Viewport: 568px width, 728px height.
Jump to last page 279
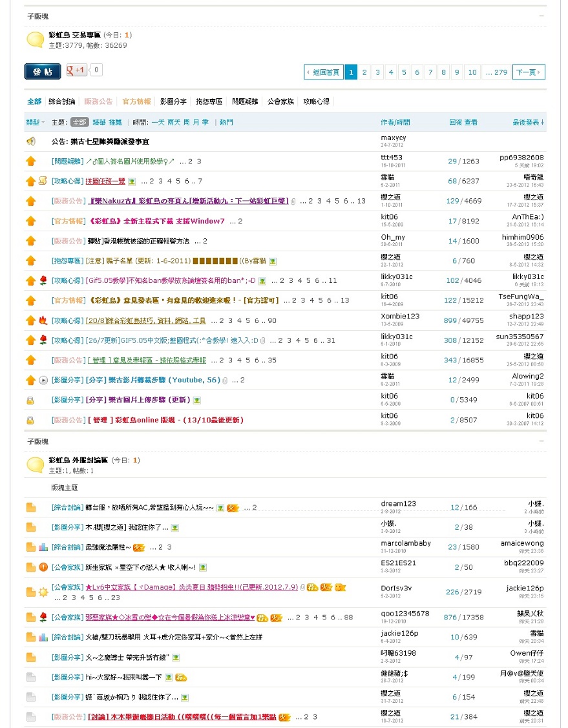(496, 72)
